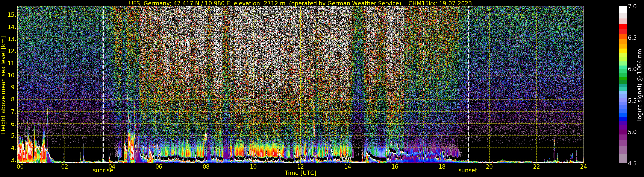
Task: Click the height axis tick '6.'
Action: (x=14, y=124)
